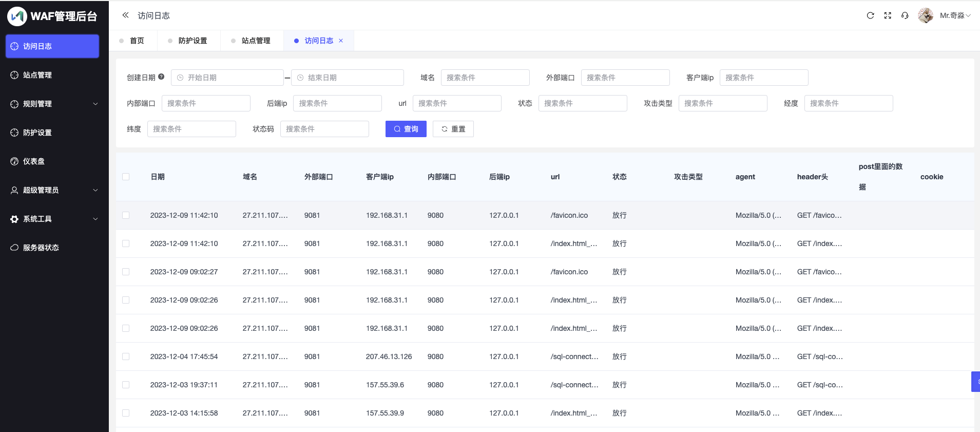Click the refresh icon in top bar
Viewport: 980px width, 432px height.
pyautogui.click(x=870, y=15)
